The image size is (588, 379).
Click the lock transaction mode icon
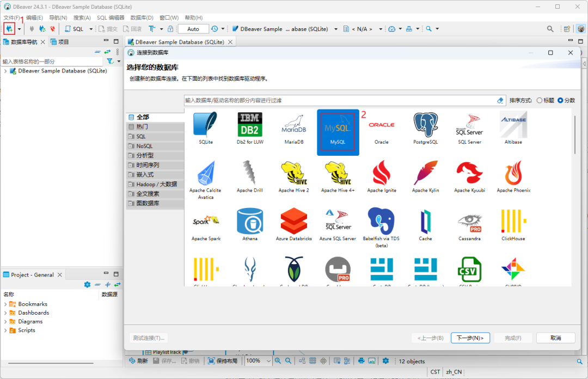[170, 29]
